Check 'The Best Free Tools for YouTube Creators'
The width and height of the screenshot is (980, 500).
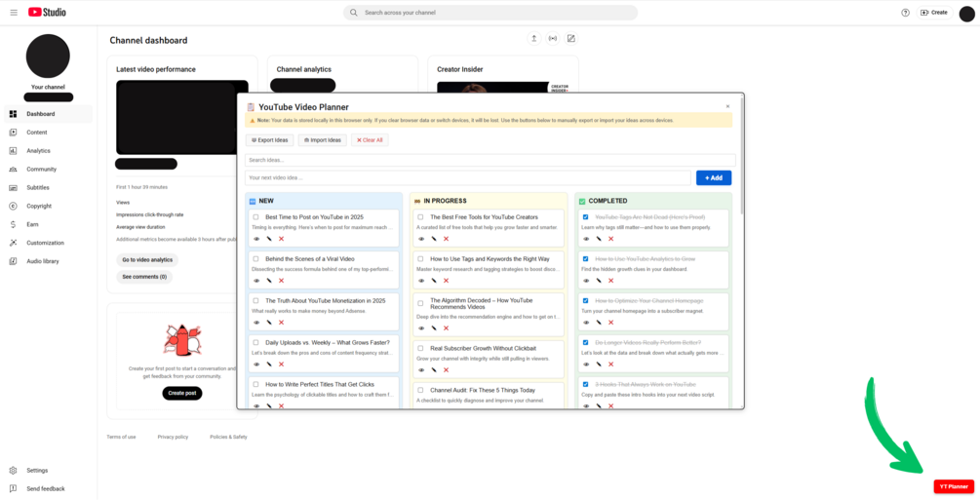click(x=420, y=217)
